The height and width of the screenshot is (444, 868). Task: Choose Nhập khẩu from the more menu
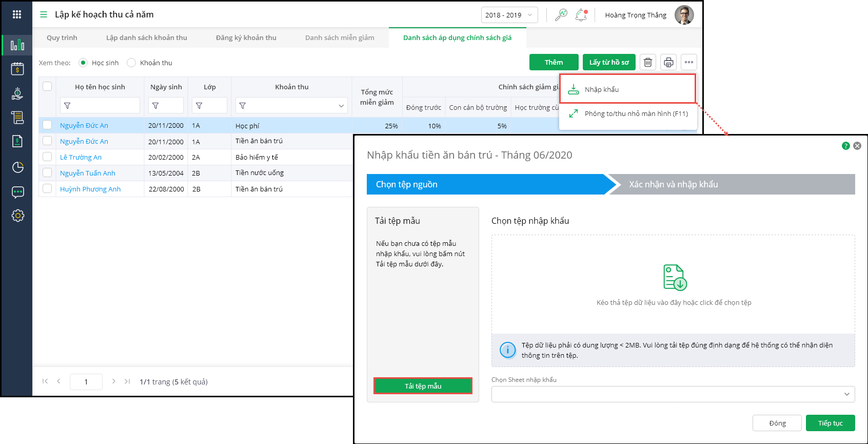627,89
